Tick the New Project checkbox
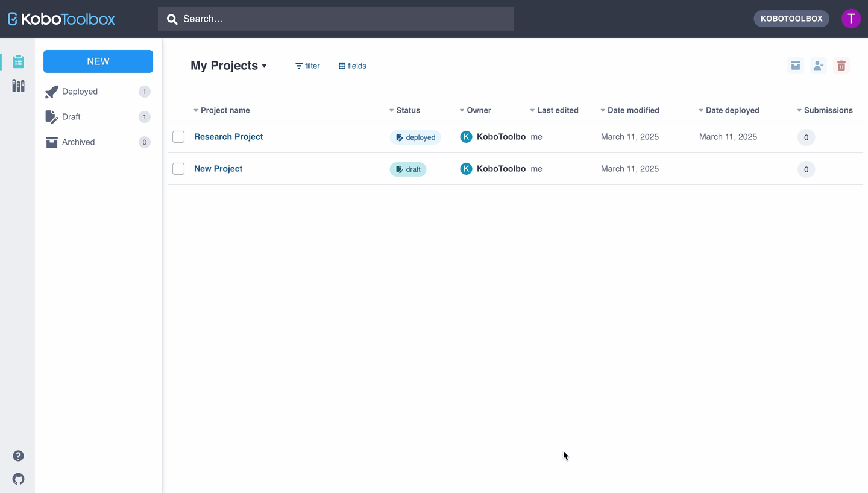 pos(178,169)
